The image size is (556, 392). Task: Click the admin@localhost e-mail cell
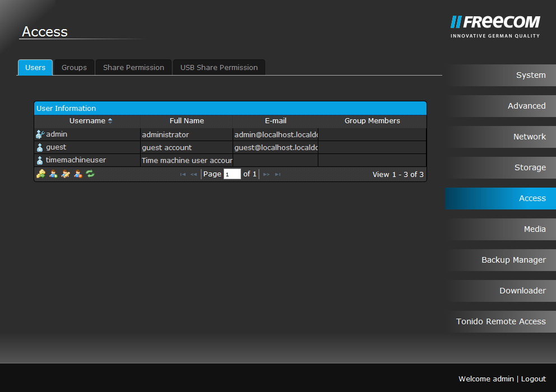276,135
